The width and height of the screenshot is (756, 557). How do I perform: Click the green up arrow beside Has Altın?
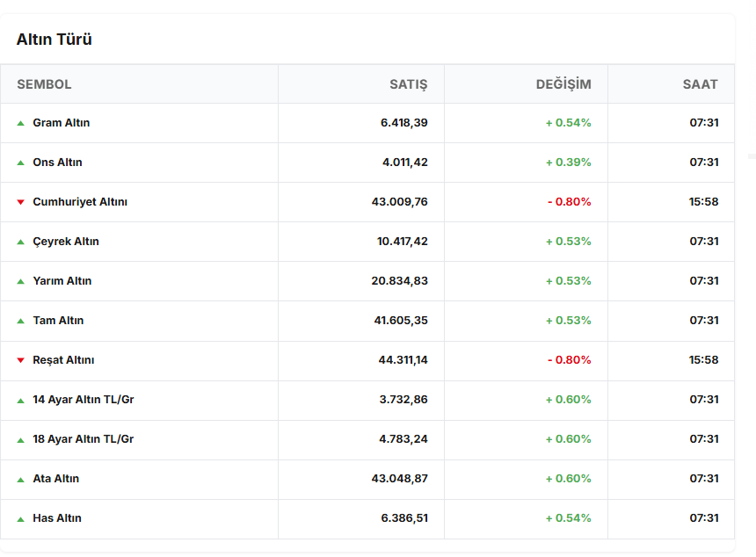tap(21, 519)
